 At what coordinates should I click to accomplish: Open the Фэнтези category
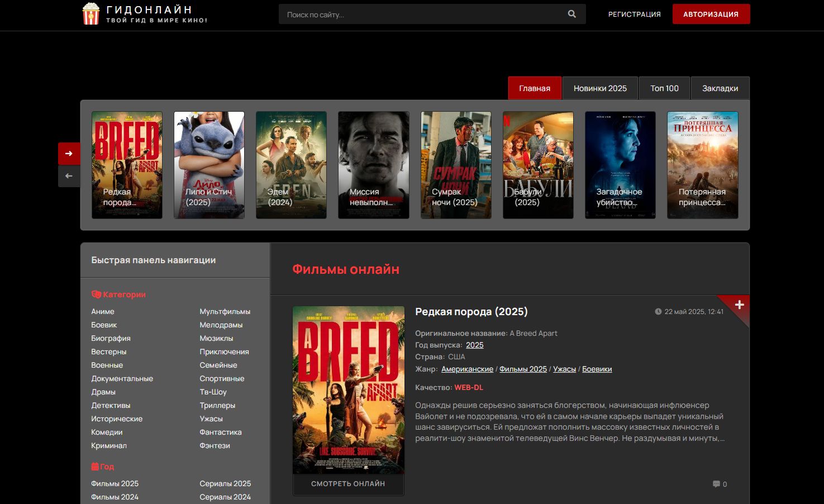tap(215, 446)
